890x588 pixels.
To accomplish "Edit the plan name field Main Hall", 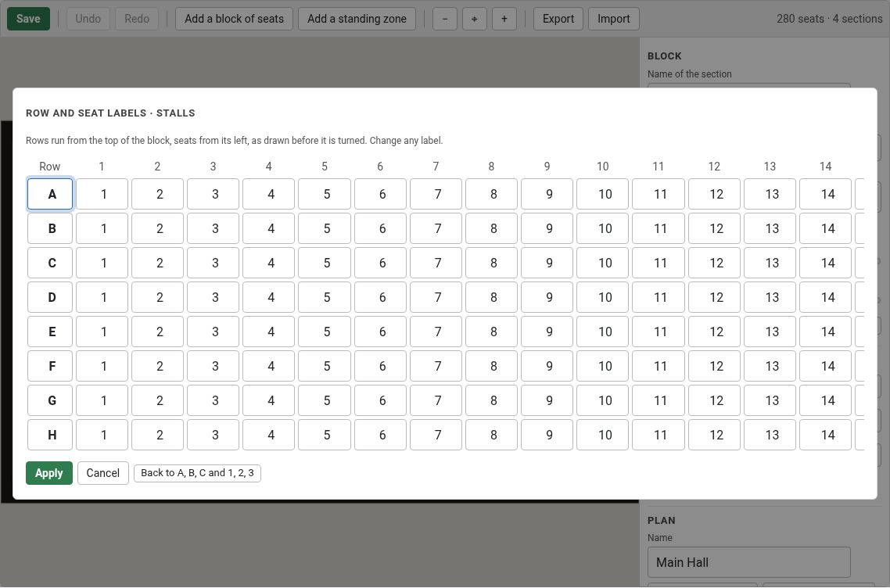I will click(x=749, y=562).
